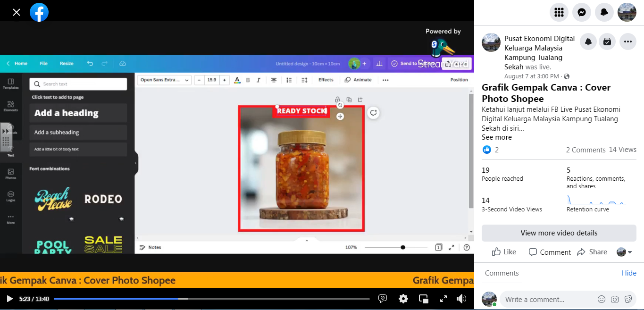644x310 pixels.
Task: Open the 2 Comments link
Action: pyautogui.click(x=585, y=150)
